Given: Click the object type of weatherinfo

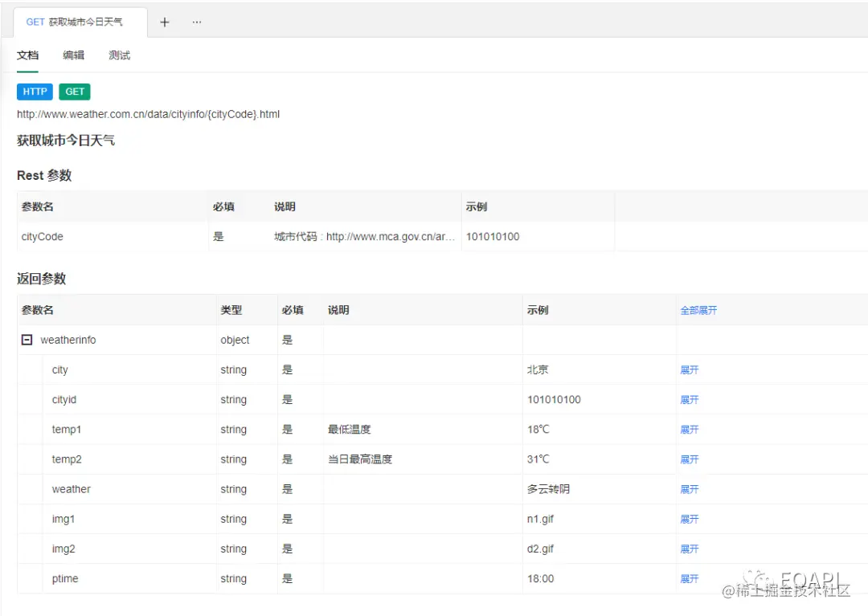Looking at the screenshot, I should pos(235,340).
